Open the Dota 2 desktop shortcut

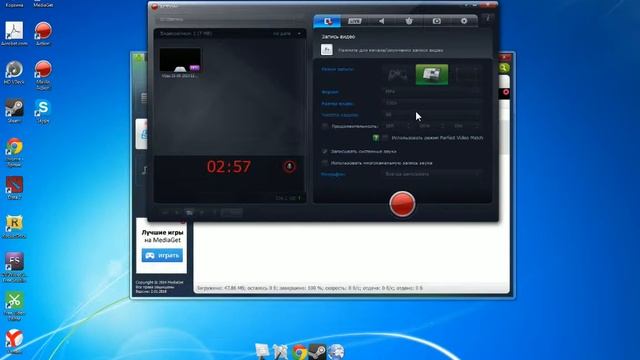(x=14, y=188)
